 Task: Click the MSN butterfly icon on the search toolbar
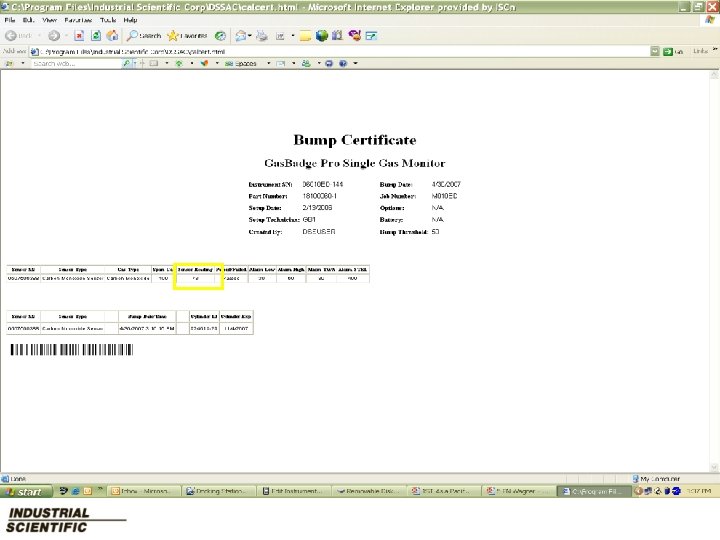tap(204, 63)
